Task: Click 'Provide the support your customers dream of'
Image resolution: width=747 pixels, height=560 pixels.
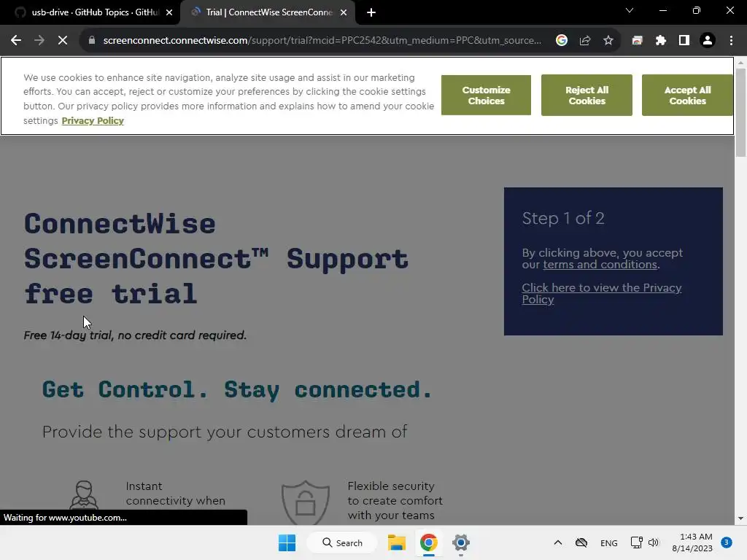Action: point(225,432)
